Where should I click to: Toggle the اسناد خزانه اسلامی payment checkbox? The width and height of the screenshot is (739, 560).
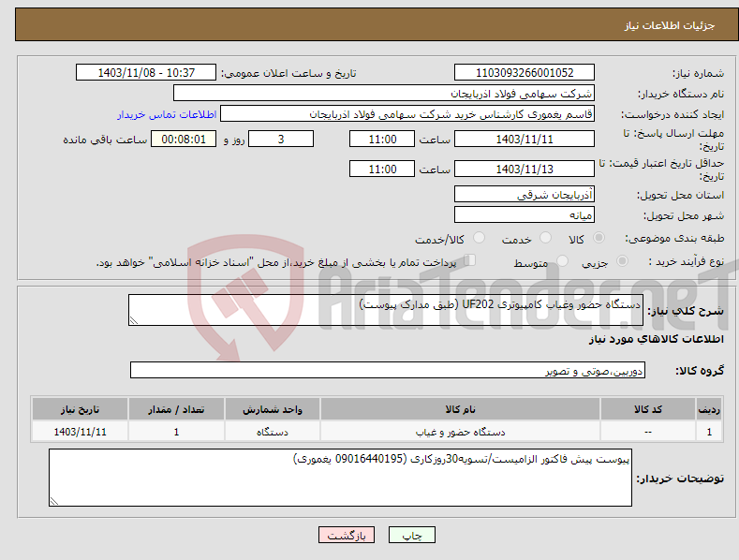coord(470,259)
